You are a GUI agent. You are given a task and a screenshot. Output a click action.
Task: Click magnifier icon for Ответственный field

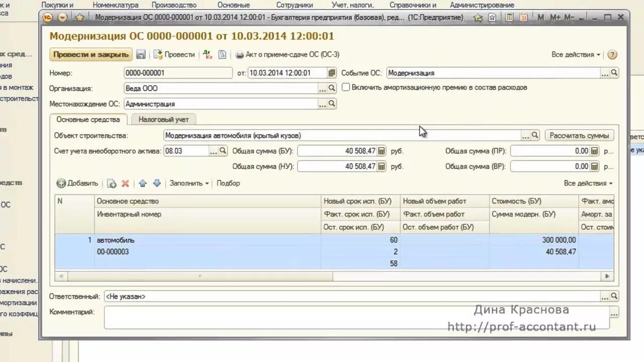click(x=614, y=296)
